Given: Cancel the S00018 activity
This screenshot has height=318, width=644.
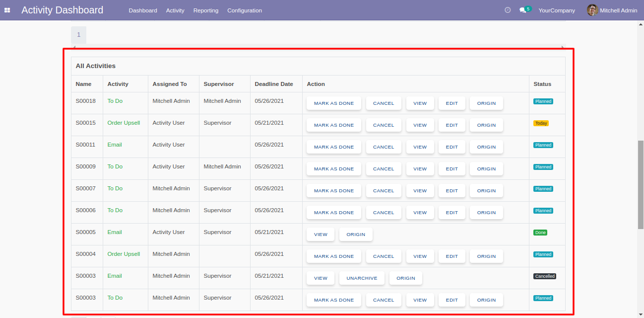Looking at the screenshot, I should 384,103.
